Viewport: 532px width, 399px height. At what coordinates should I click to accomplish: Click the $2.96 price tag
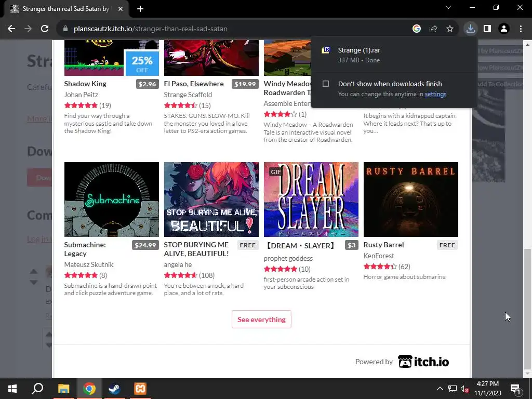click(x=147, y=84)
